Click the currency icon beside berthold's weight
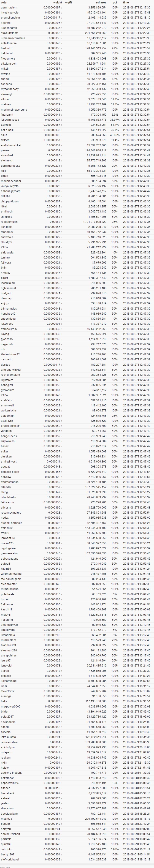Image resolution: width=154 pixels, height=868 pixels. [62, 48]
